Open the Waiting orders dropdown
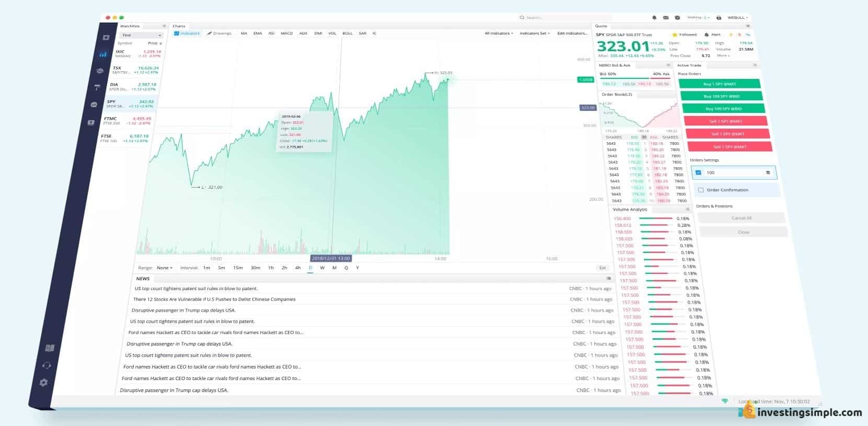Image resolution: width=868 pixels, height=426 pixels. (698, 17)
